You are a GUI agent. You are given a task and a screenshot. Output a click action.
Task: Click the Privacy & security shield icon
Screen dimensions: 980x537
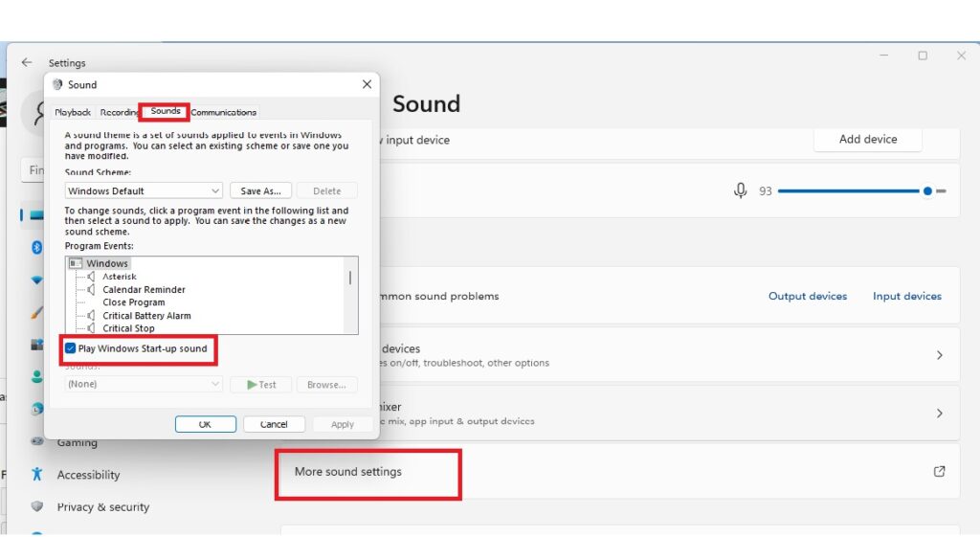37,506
